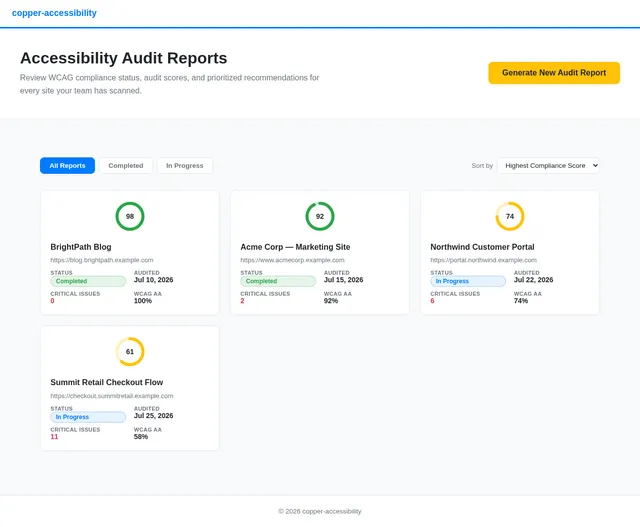Click critical issues count 2 on Acme Corp
This screenshot has height=527, width=640.
(242, 301)
